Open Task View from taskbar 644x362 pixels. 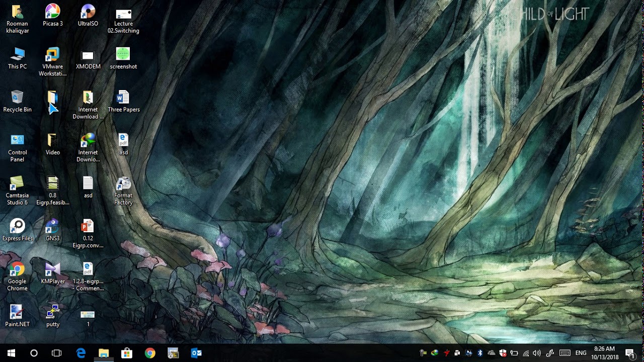(x=57, y=353)
